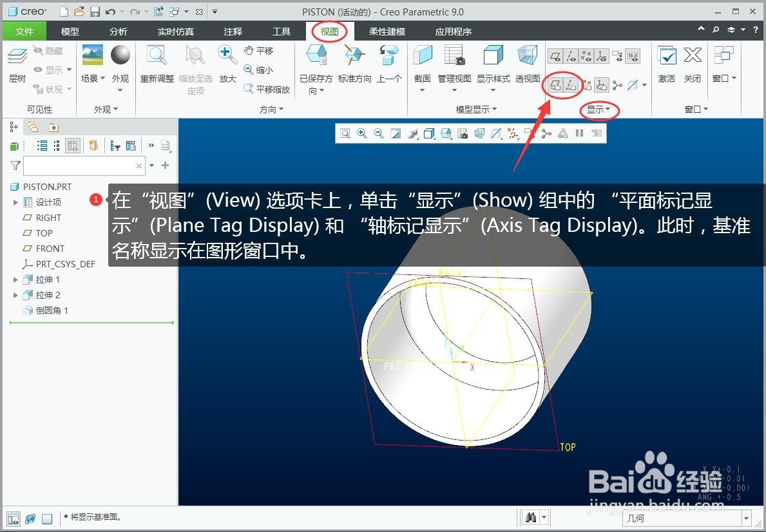
Task: Toggle axis display in ribbon Show group
Action: (x=571, y=57)
